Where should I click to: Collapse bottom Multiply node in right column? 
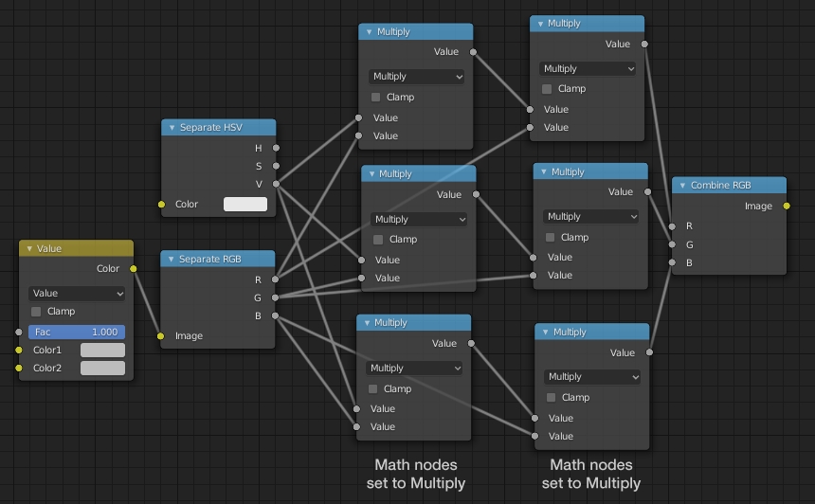point(545,332)
